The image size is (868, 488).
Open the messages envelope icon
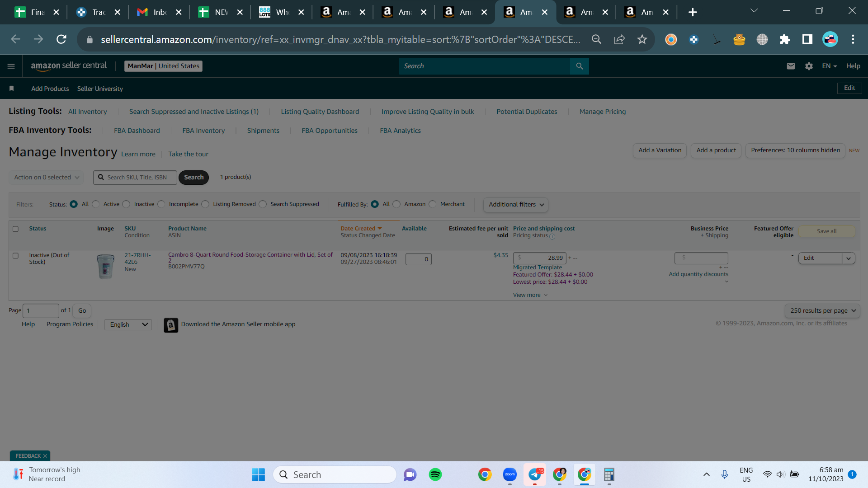tap(791, 66)
